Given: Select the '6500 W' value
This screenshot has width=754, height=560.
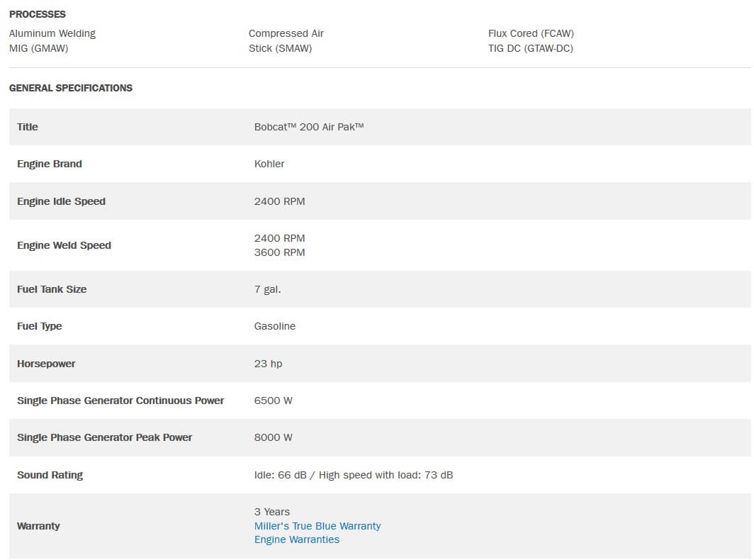Looking at the screenshot, I should click(x=273, y=401).
